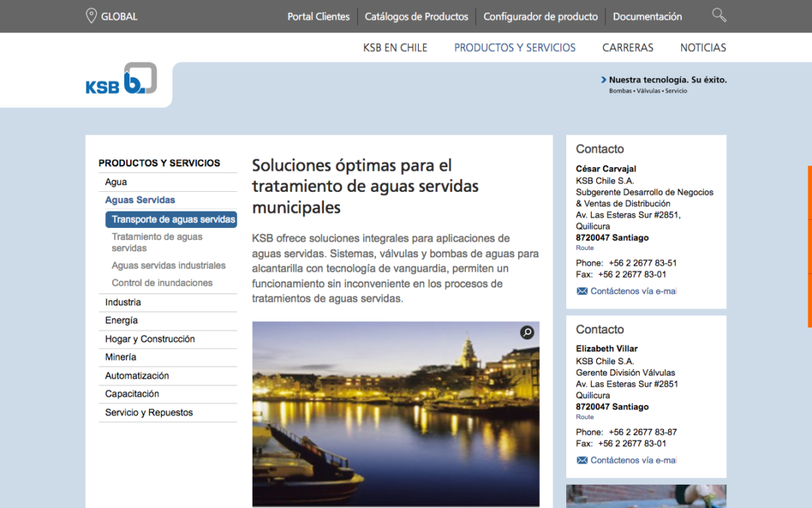Select PRODUCTOS Y SERVICIOS tab

click(x=515, y=47)
